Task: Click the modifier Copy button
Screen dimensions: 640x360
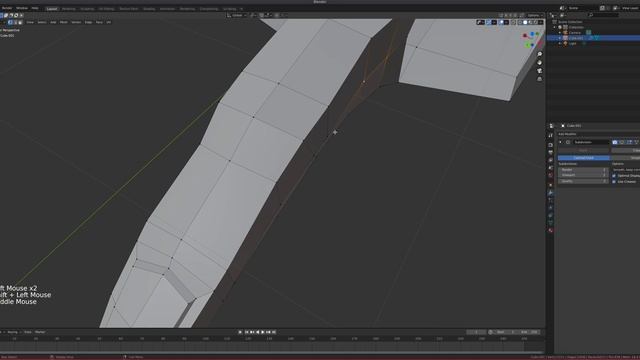Action: [x=625, y=150]
